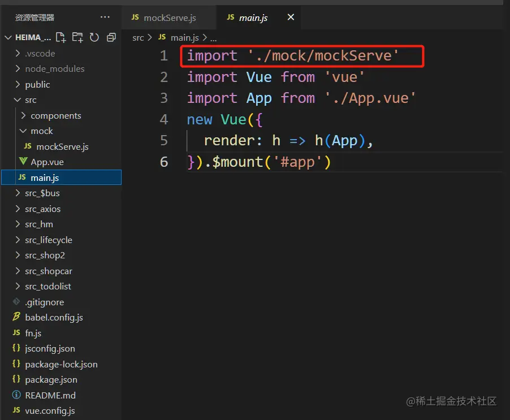510x420 pixels.
Task: Click main.js in the breadcrumb path
Action: point(184,38)
